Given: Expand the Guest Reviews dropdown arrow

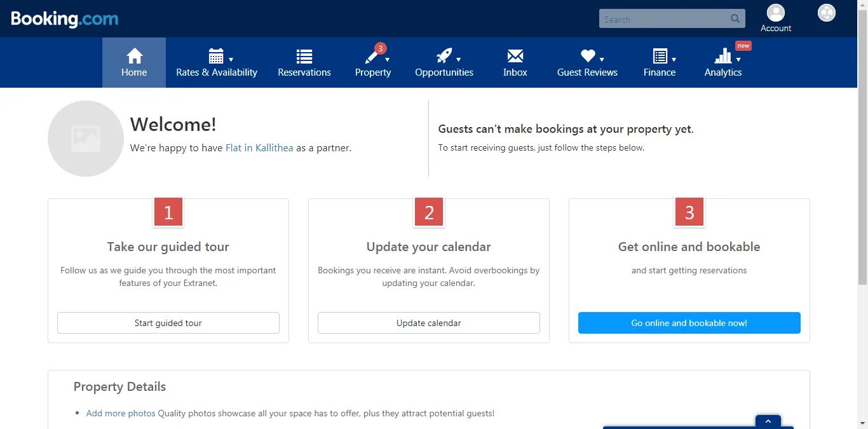Looking at the screenshot, I should tap(602, 60).
